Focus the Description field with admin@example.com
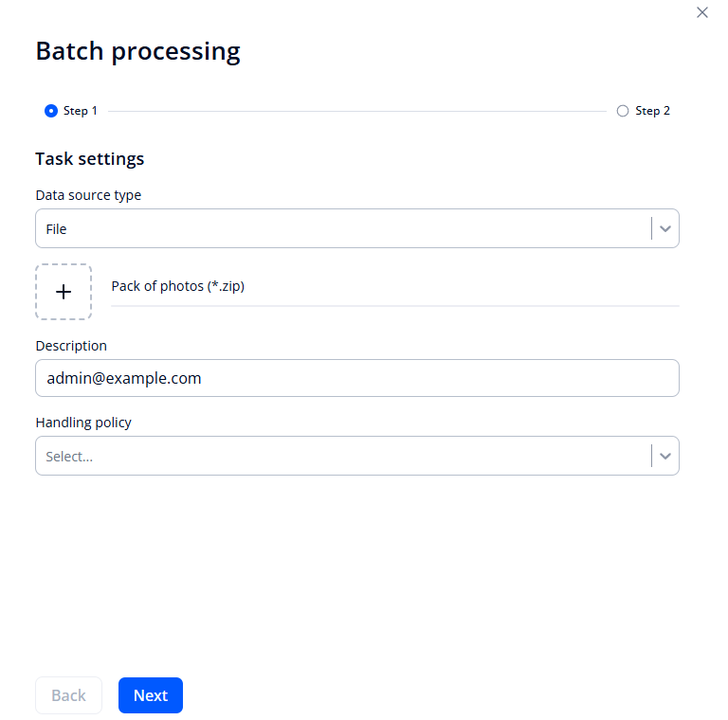The width and height of the screenshot is (728, 720). (356, 378)
